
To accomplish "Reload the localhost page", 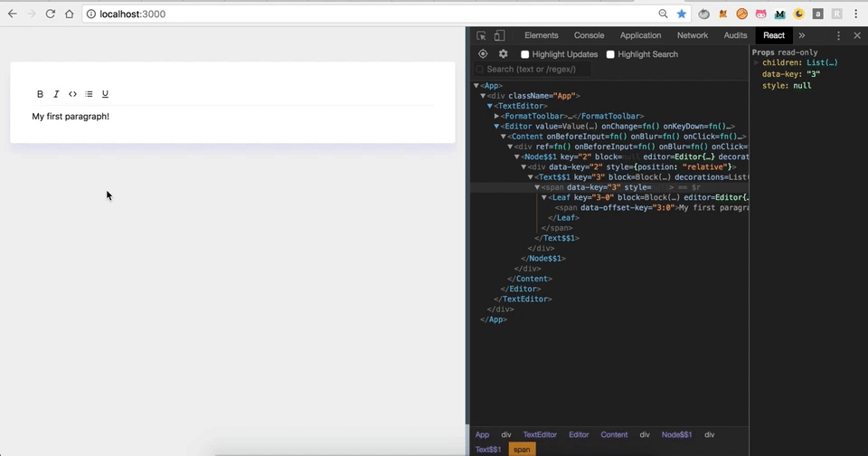I will pyautogui.click(x=51, y=14).
